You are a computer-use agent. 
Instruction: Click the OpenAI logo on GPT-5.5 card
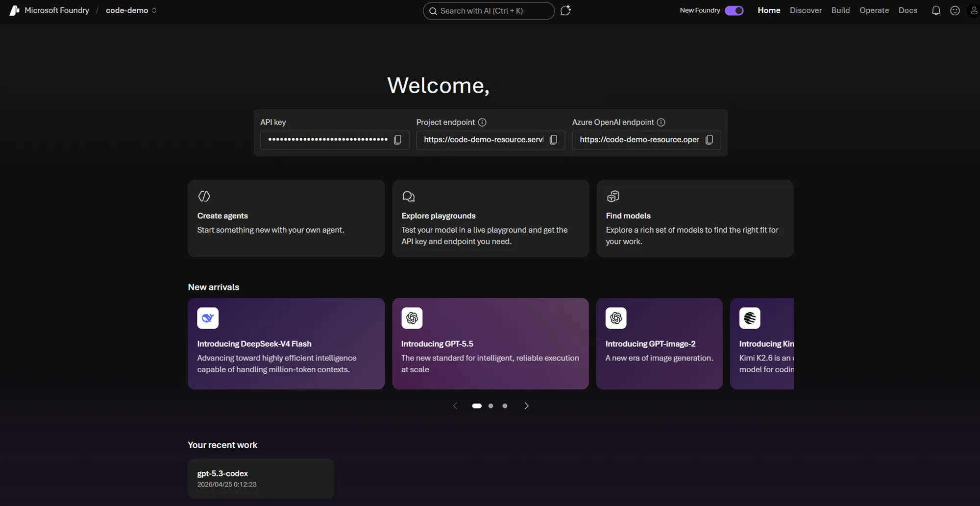pyautogui.click(x=412, y=318)
